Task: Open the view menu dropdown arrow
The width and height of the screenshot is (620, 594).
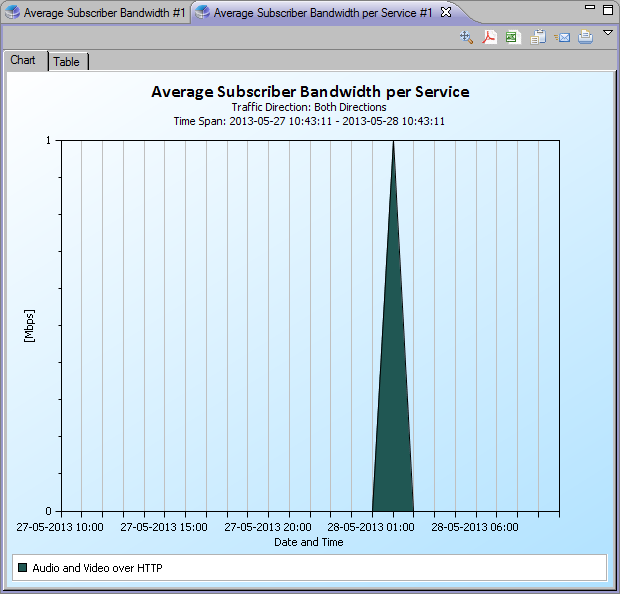Action: (x=608, y=33)
